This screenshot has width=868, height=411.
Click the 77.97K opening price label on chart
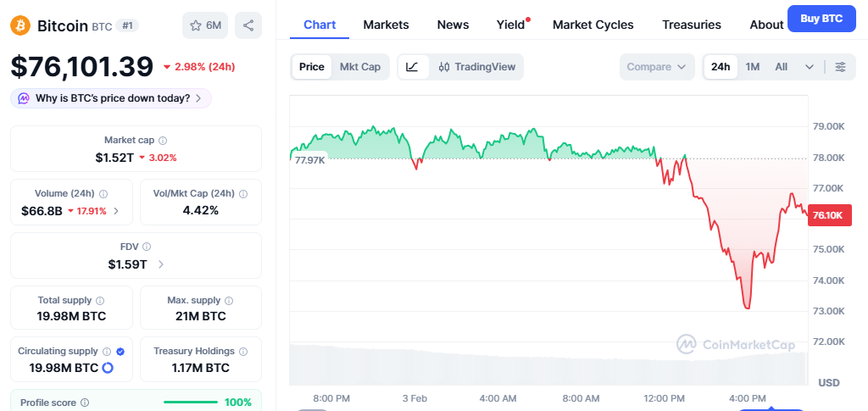click(x=310, y=160)
